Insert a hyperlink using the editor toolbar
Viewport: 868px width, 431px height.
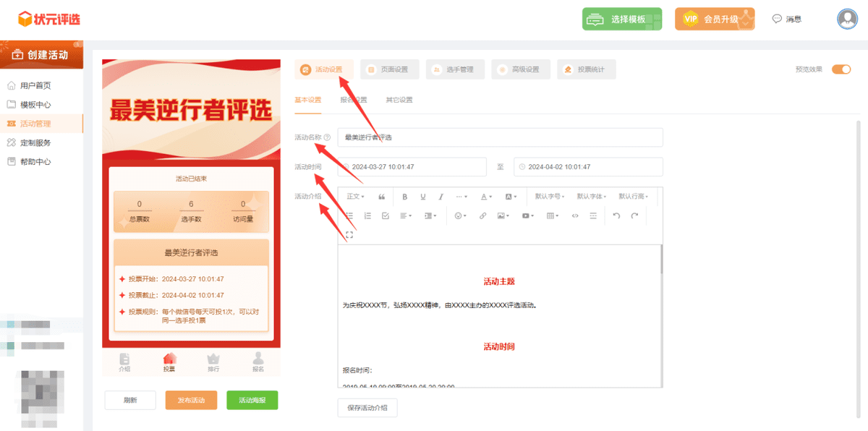(484, 217)
